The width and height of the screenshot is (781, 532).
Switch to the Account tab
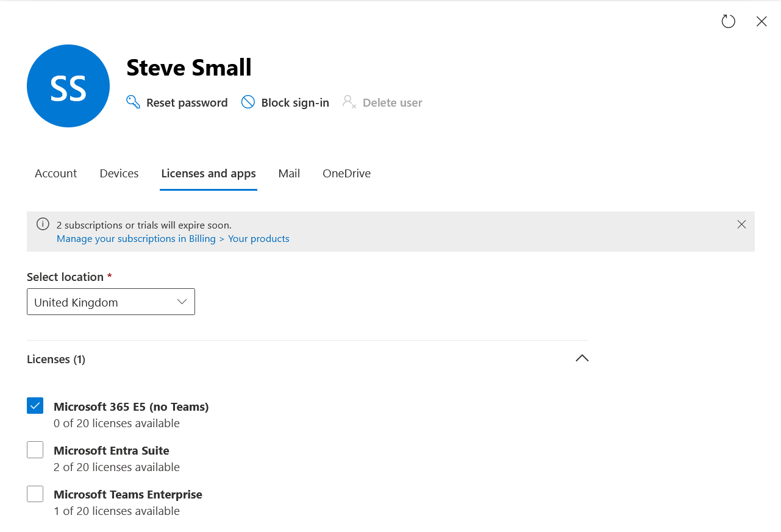point(55,174)
